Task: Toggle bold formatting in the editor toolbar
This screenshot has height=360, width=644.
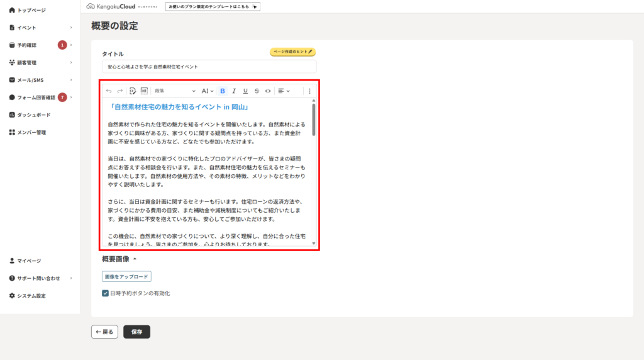Action: (x=223, y=91)
